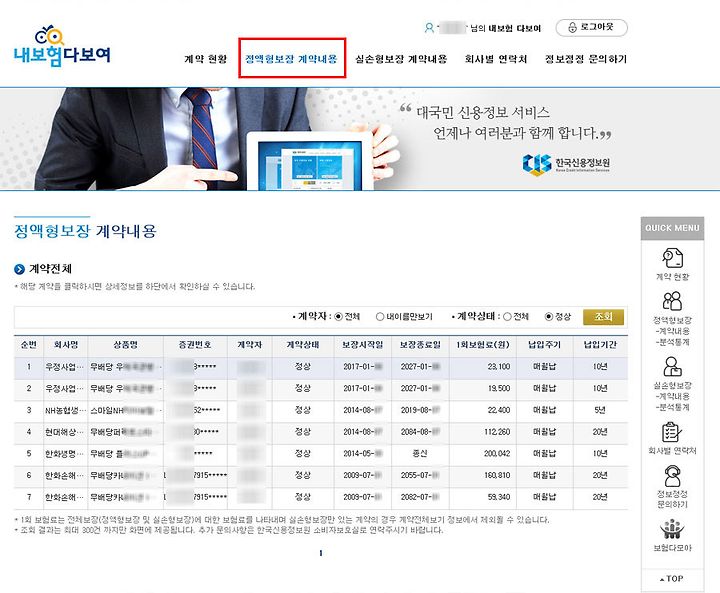Click the 보장종료일 column header
The width and height of the screenshot is (720, 593).
[x=420, y=345]
